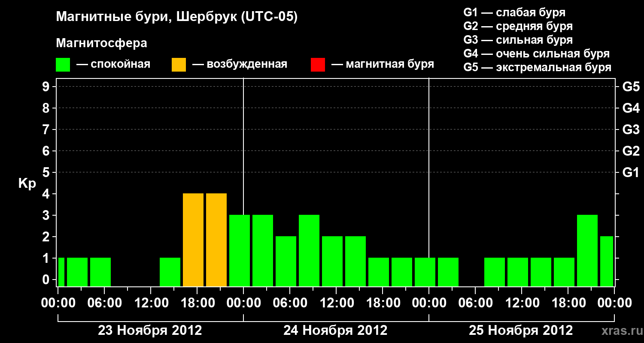Click 12:00 time label under 24 November
Screen dimensions: 644x343
pyautogui.click(x=336, y=303)
